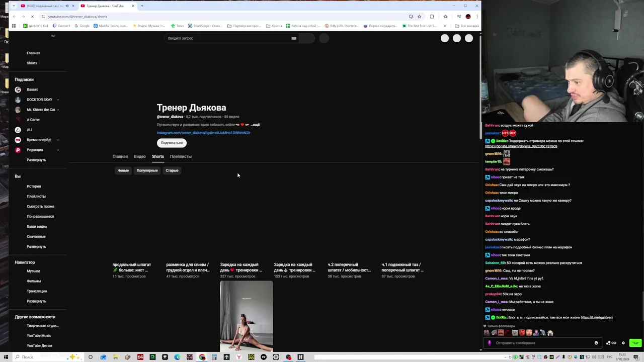Open the Shorts thumbnail of woman doing splits
644x362 pixels.
(x=247, y=316)
